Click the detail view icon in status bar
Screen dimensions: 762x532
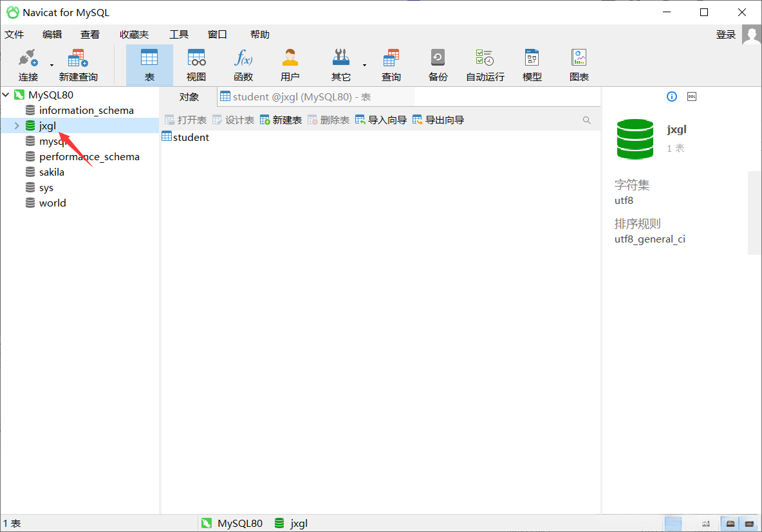click(705, 524)
